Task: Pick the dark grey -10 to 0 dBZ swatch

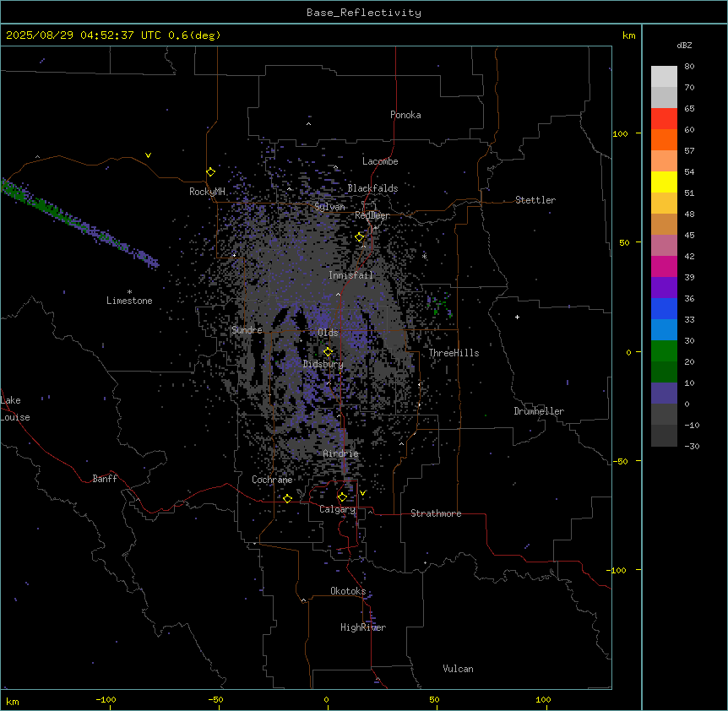Action: tap(664, 415)
